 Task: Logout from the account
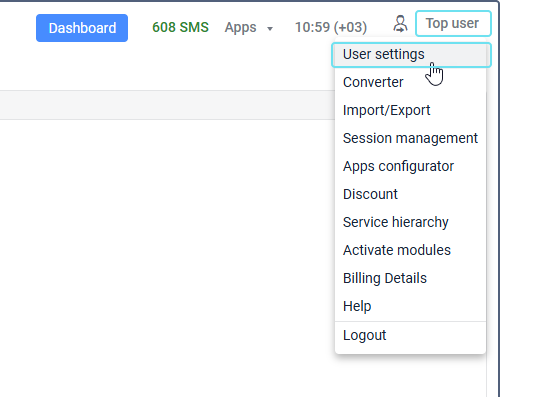410,335
